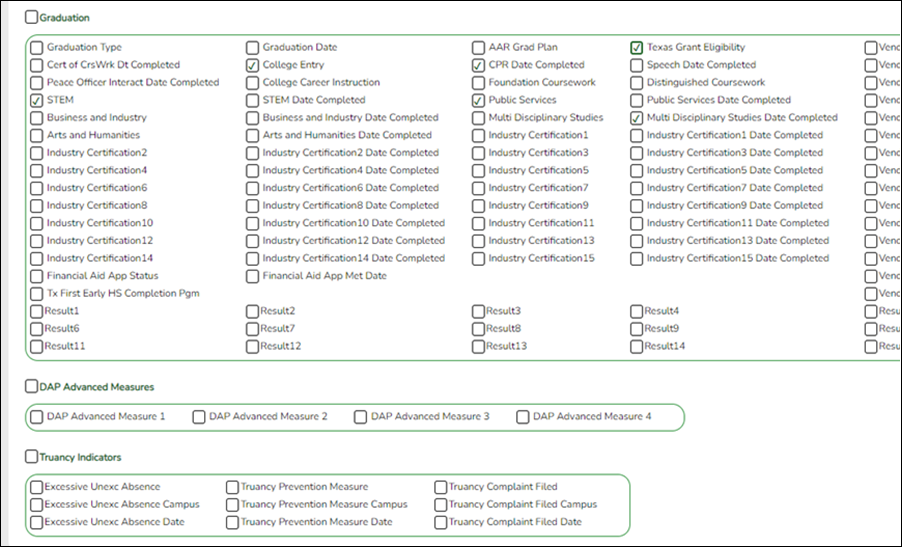
Task: Tick Arts and Humanities checkbox
Action: coord(37,136)
